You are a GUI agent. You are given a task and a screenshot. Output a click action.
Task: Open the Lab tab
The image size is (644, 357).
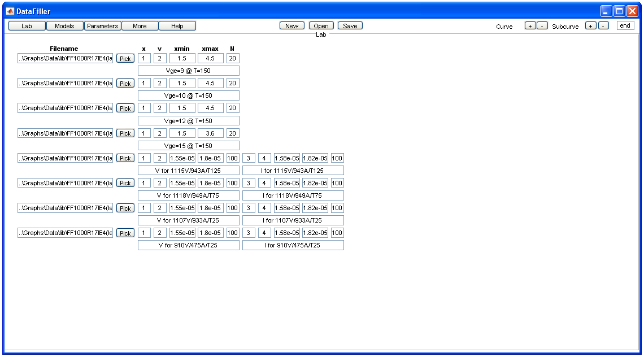[27, 26]
